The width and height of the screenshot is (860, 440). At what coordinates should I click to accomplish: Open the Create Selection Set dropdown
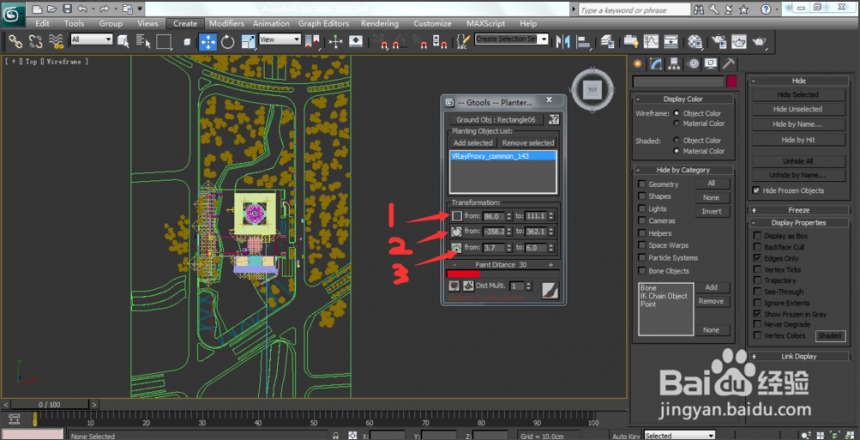[x=512, y=40]
